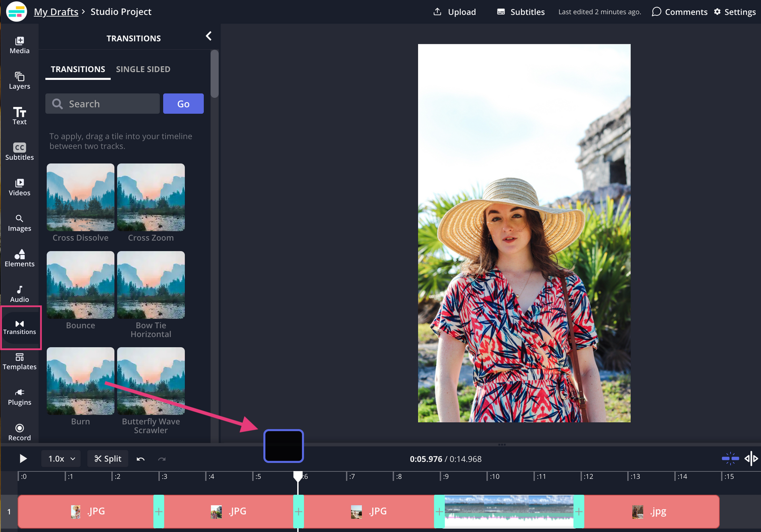Select the Cross Dissolve transition thumbnail

(80, 197)
